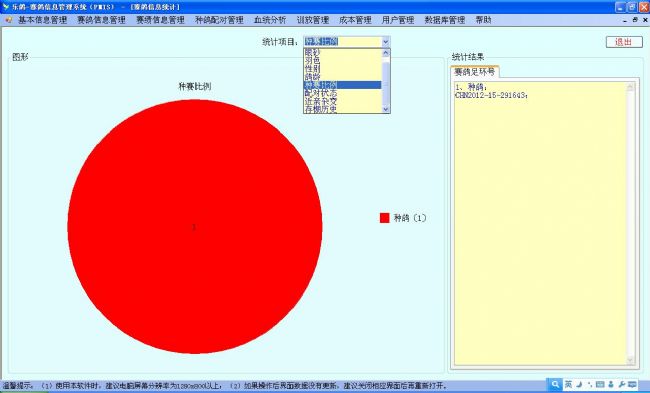Viewport: 650px width, 393px height.
Task: Expand the 统计项目 combo box arrow
Action: point(385,41)
